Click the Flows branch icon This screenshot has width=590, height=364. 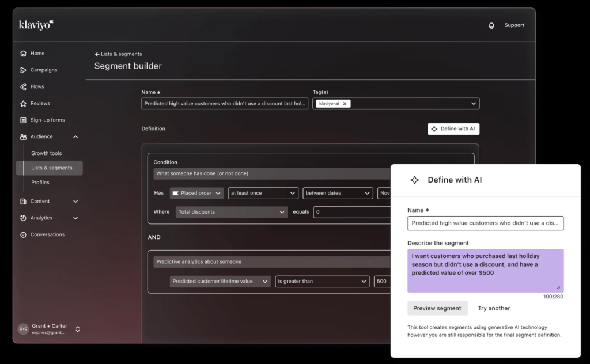click(x=23, y=87)
